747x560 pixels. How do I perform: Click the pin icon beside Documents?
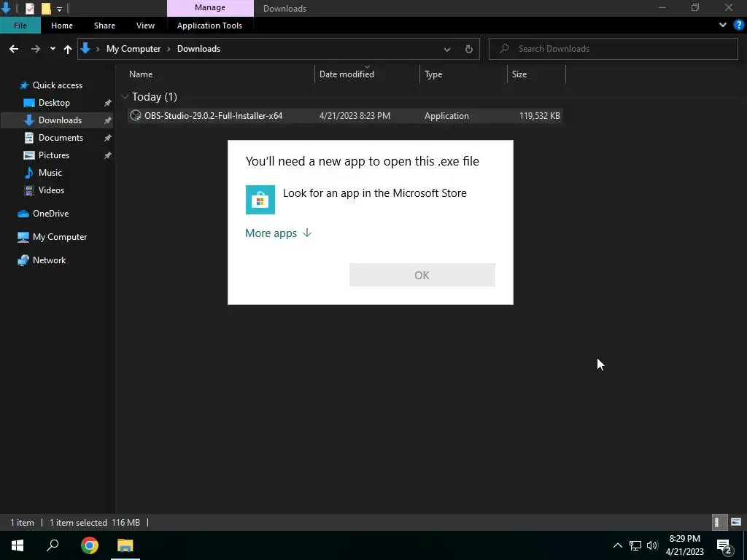coord(108,138)
